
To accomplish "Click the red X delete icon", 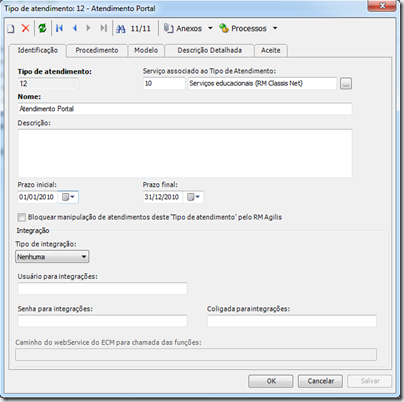I will (25, 28).
